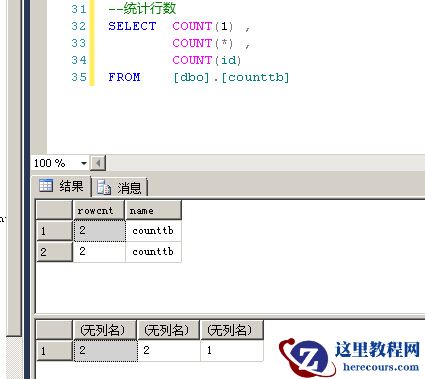Click first cell in second grid showing 2

[x=105, y=350]
